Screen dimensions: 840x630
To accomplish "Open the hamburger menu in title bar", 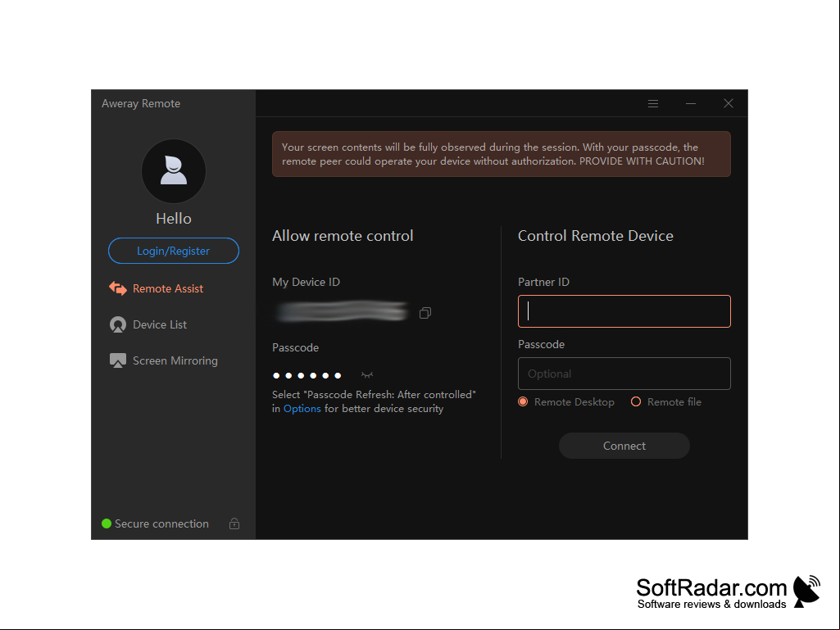I will coord(652,103).
